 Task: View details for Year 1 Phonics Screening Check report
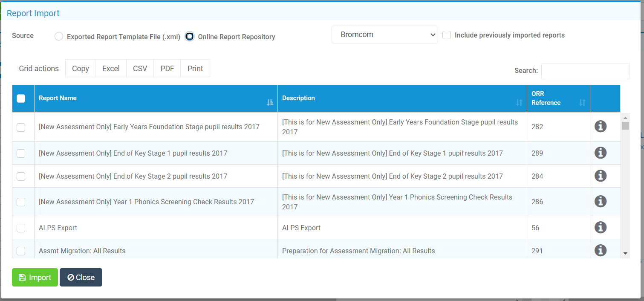point(601,201)
